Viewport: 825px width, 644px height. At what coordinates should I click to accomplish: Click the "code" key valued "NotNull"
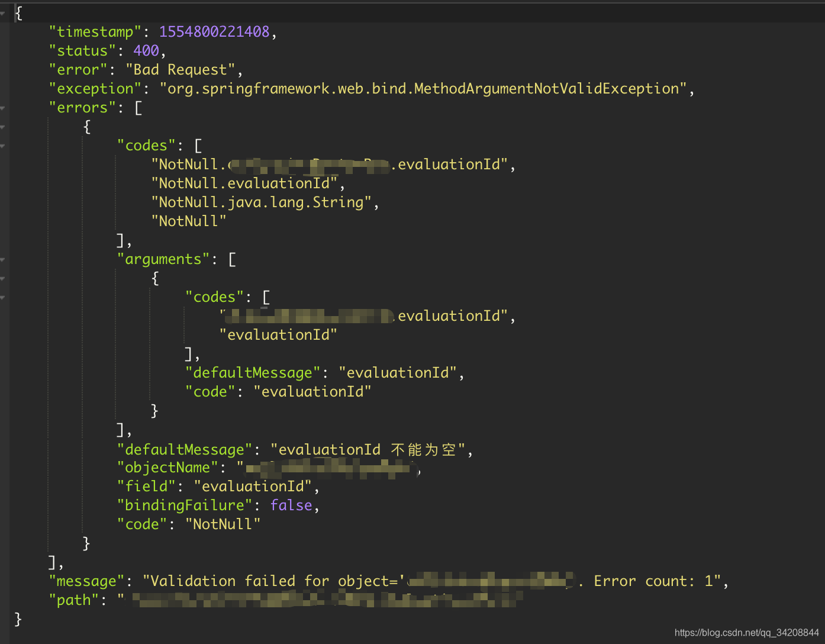[x=142, y=524]
